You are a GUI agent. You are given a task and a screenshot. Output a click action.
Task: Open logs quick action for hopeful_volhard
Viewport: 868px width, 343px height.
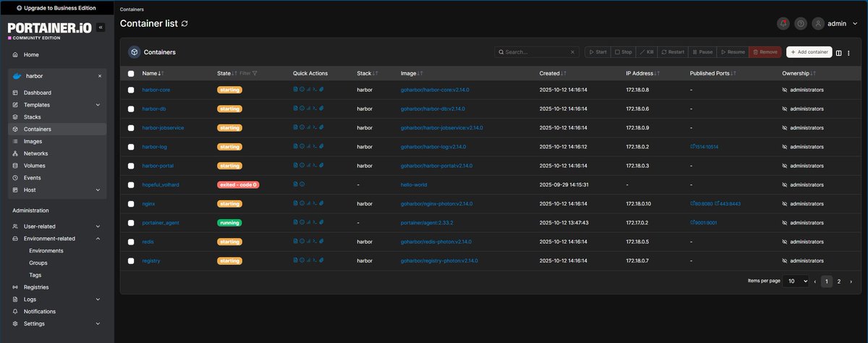[295, 185]
